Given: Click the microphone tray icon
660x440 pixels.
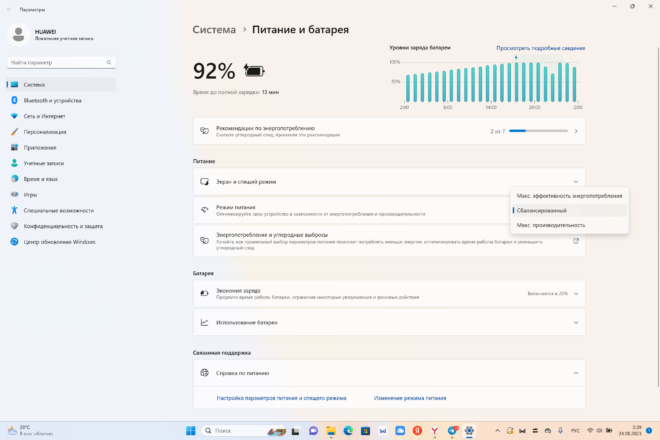Looking at the screenshot, I should click(560, 431).
